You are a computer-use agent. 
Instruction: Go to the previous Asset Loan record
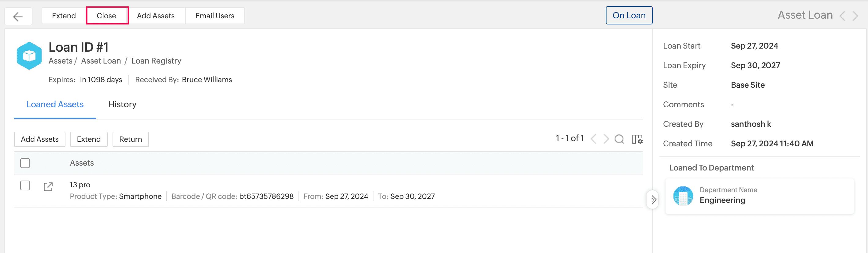point(842,16)
